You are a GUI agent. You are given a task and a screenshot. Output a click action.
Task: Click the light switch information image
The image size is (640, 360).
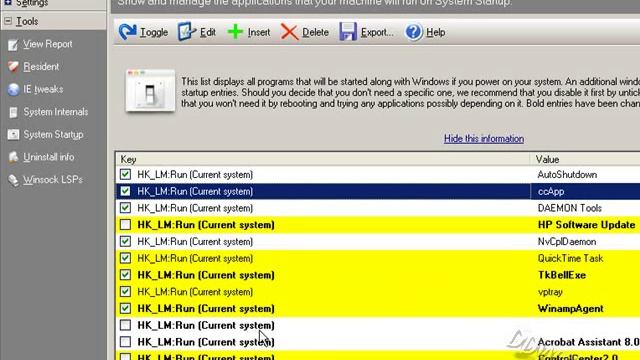tap(150, 91)
